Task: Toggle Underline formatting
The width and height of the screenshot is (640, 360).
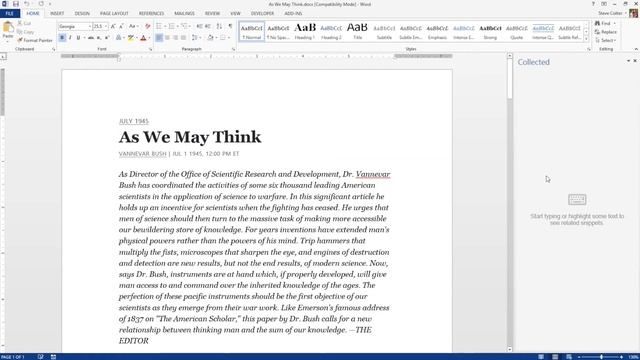Action: 78,38
